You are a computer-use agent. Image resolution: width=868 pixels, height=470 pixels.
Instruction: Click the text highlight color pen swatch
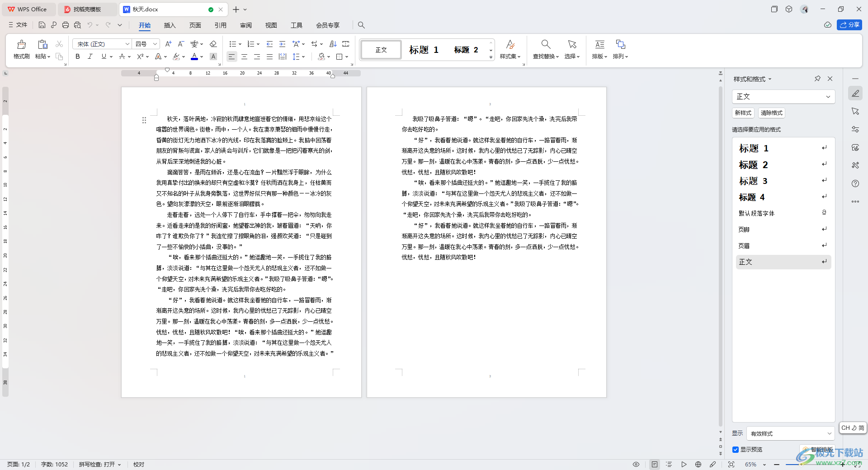[x=176, y=56]
